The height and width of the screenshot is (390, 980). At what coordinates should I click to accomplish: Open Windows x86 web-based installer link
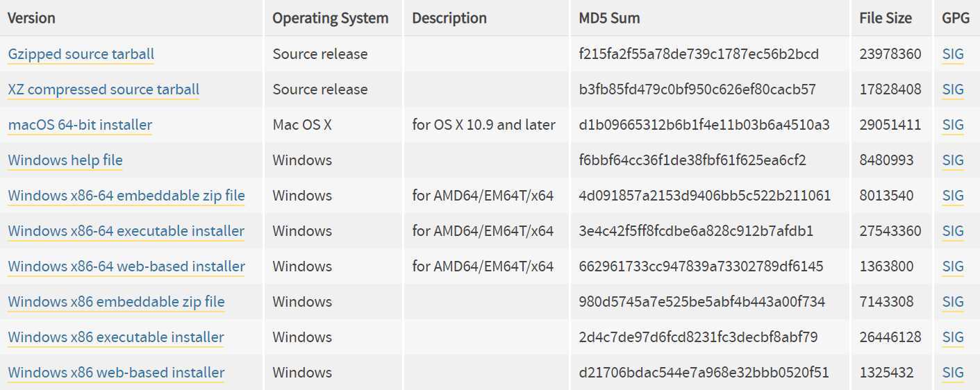click(x=116, y=373)
